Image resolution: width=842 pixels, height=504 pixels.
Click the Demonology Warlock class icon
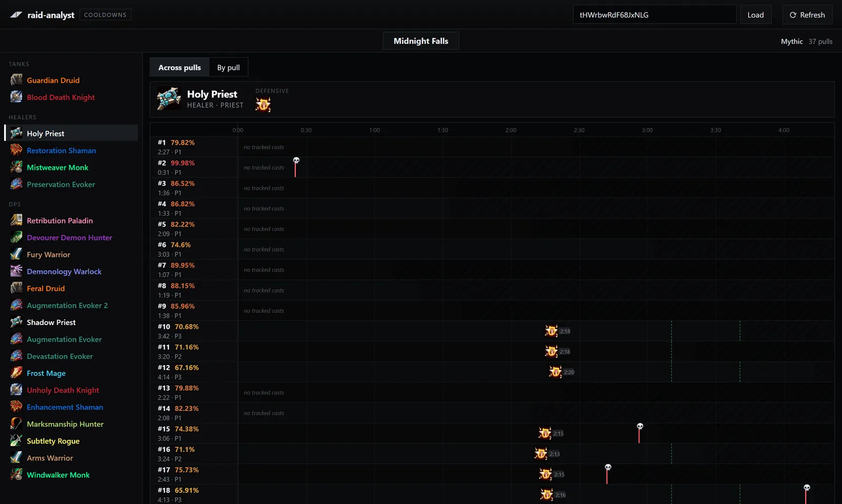point(16,271)
